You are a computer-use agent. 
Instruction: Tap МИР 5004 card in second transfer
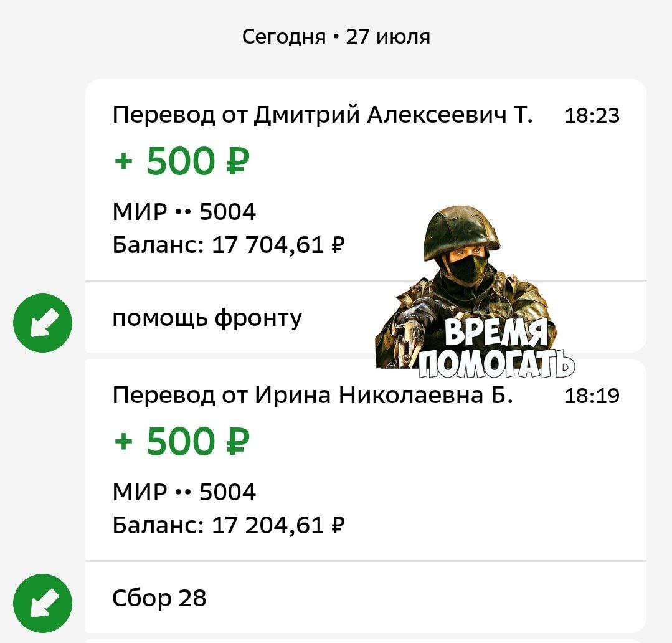[x=184, y=492]
